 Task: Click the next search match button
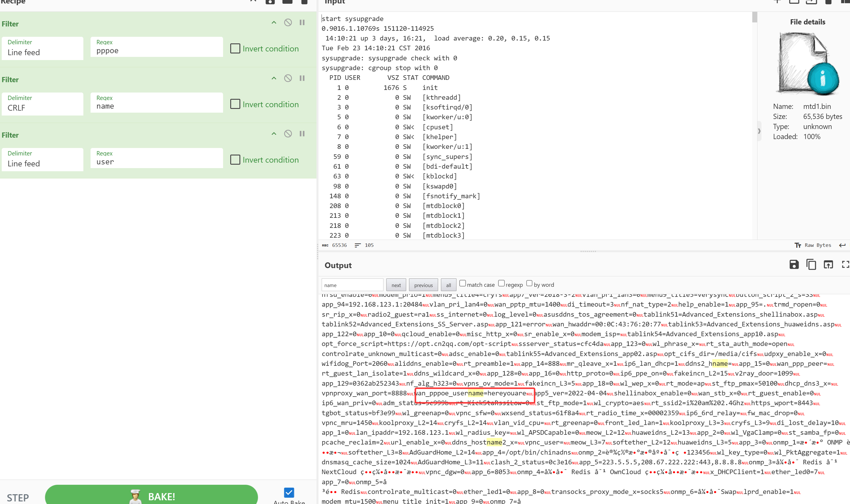point(396,285)
